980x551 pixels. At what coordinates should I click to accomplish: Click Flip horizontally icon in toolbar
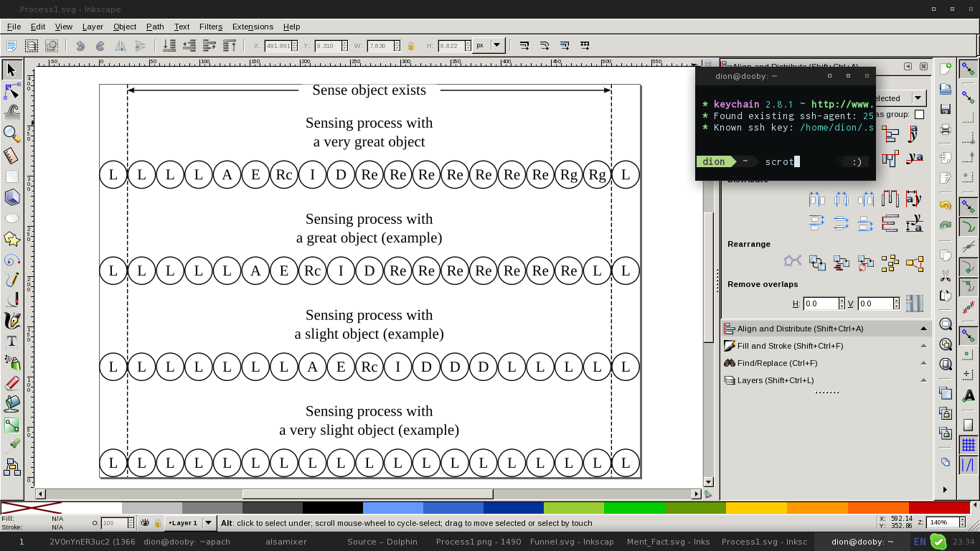(121, 45)
